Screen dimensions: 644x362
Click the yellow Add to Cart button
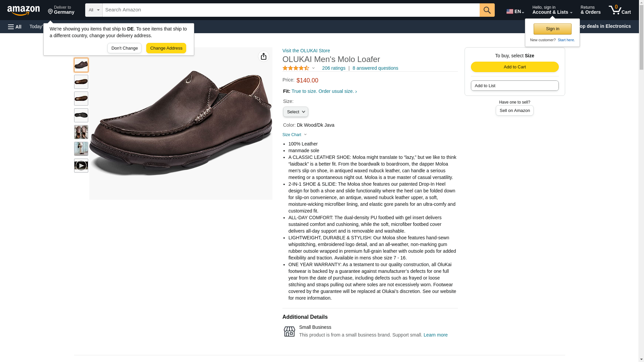click(x=515, y=67)
